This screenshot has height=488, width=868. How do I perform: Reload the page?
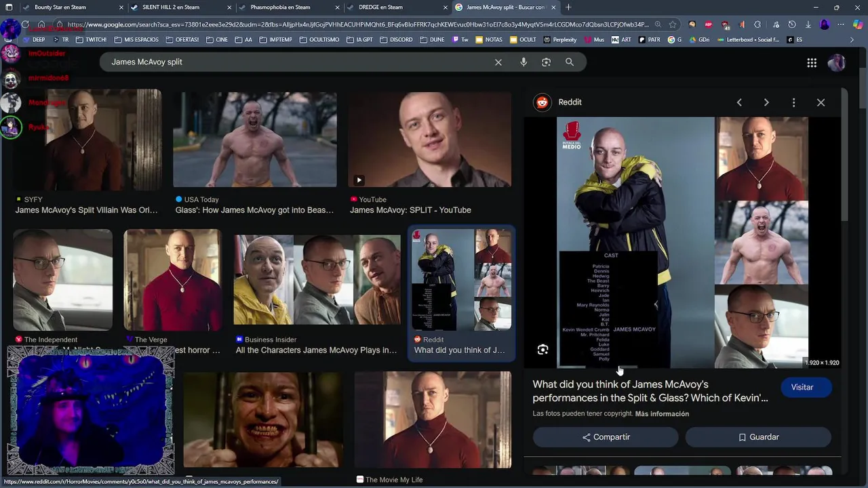pos(25,24)
